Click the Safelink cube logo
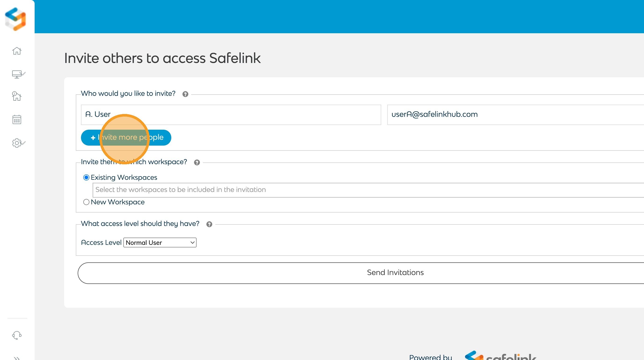This screenshot has height=360, width=644. coord(15,19)
